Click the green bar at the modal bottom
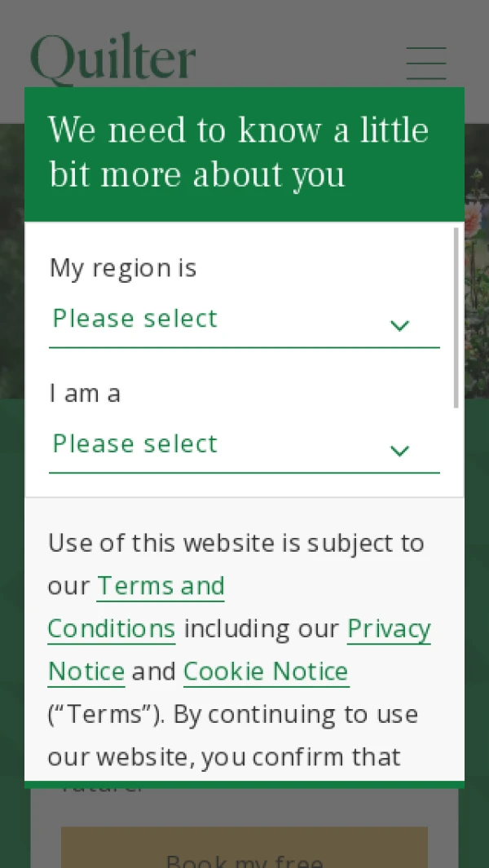Image resolution: width=489 pixels, height=868 pixels. [x=244, y=784]
